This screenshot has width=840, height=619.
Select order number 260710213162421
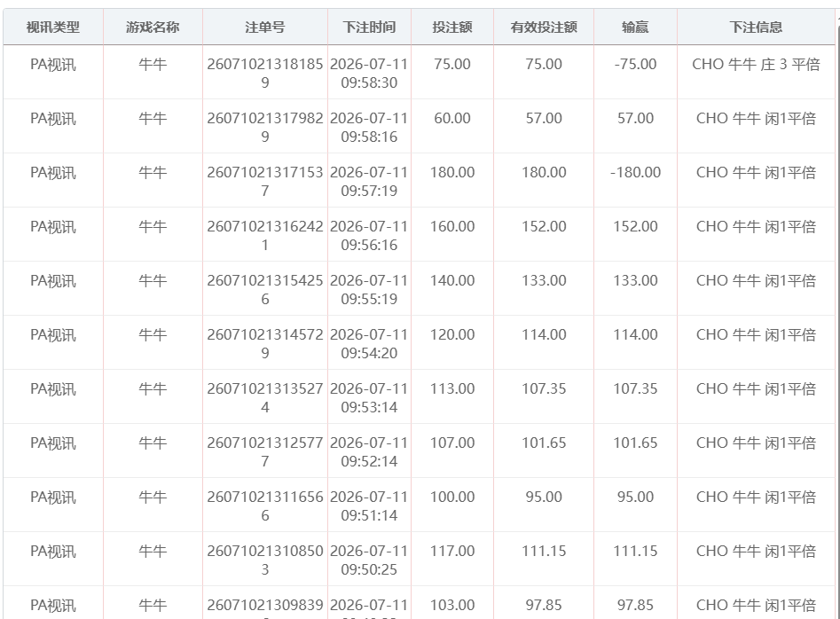tap(264, 236)
